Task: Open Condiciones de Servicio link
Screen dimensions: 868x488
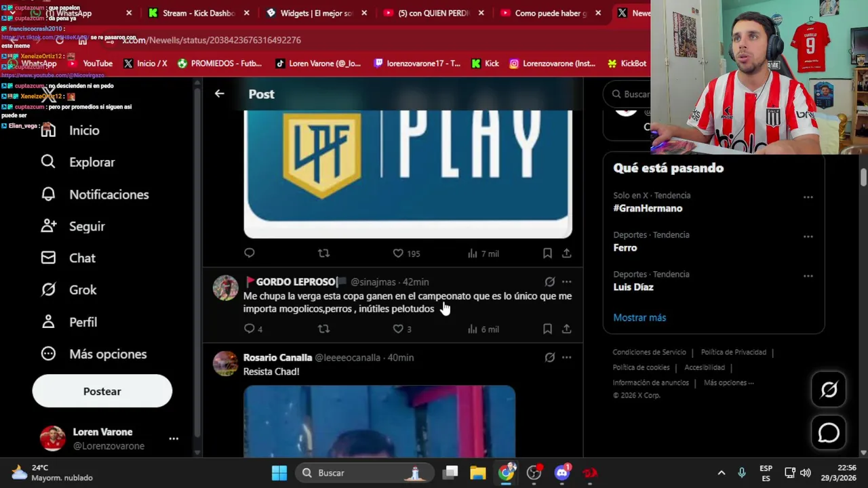Action: [x=649, y=352]
